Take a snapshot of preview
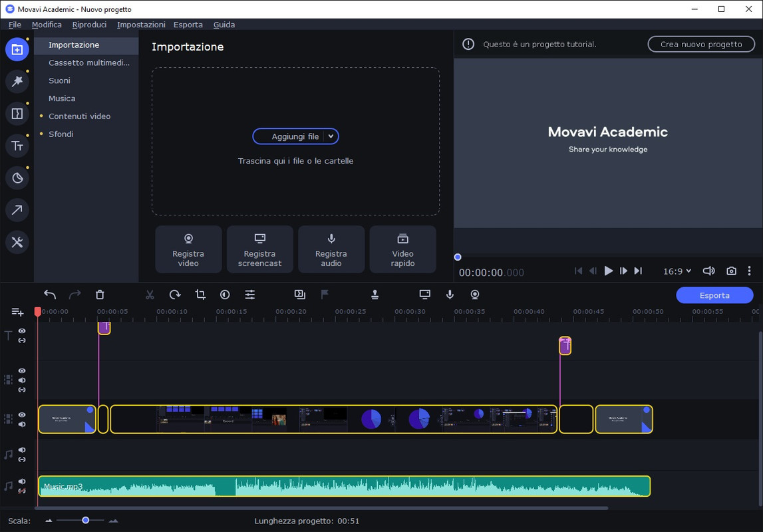The height and width of the screenshot is (532, 763). click(x=731, y=271)
